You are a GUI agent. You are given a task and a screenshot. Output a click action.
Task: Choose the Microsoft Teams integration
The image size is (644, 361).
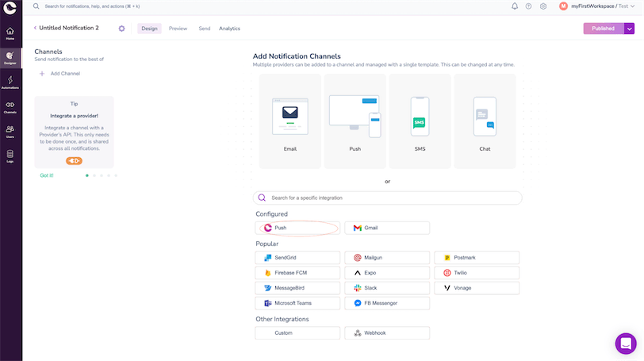click(297, 303)
